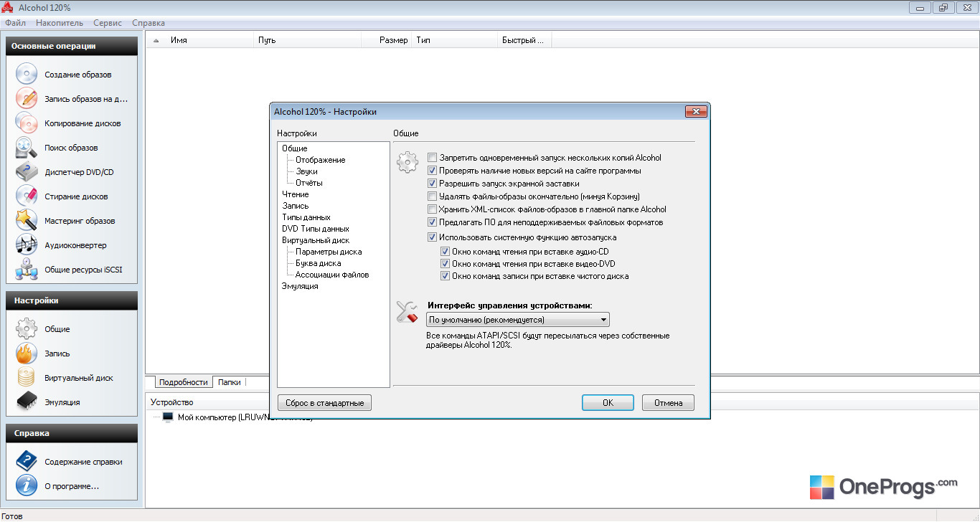The width and height of the screenshot is (980, 522).
Task: Click the Мой компьютер monitor icon
Action: (x=169, y=417)
